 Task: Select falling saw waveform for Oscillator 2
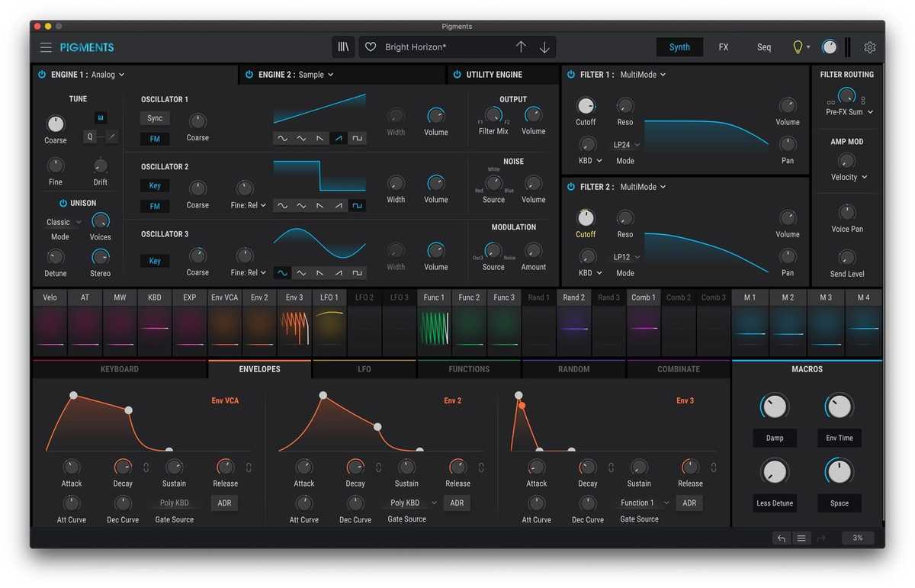click(x=320, y=206)
